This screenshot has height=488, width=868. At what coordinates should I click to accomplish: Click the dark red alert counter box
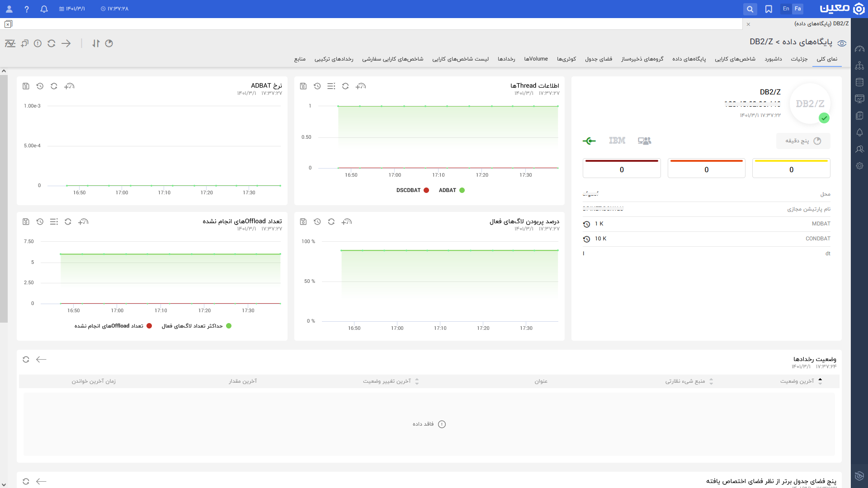622,168
